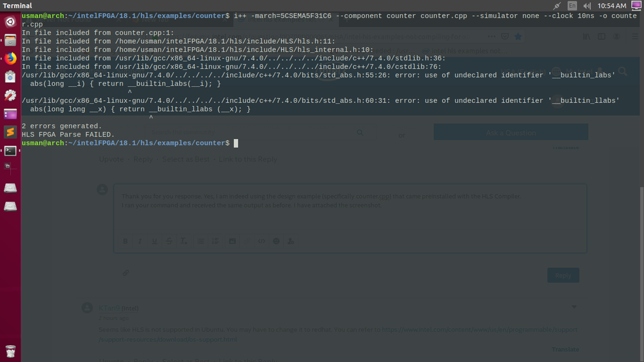Open System Settings wrench icon in the dock
The width and height of the screenshot is (644, 362).
pos(10,95)
